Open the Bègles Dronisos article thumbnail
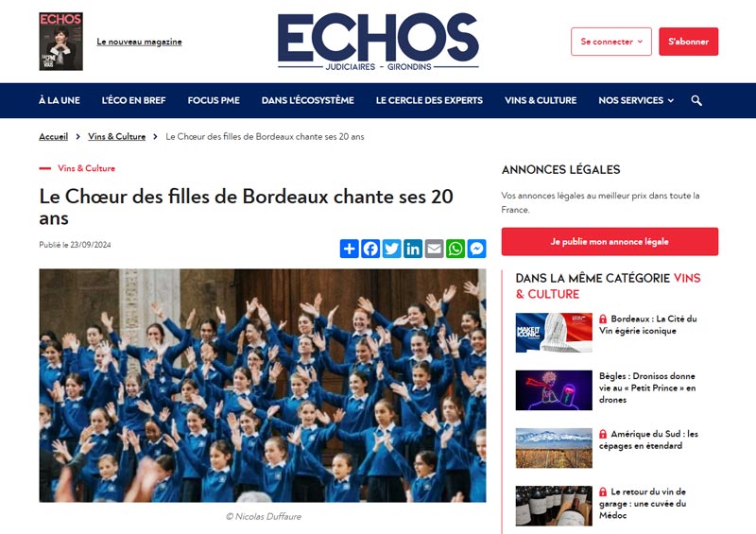This screenshot has height=534, width=756. click(x=554, y=390)
